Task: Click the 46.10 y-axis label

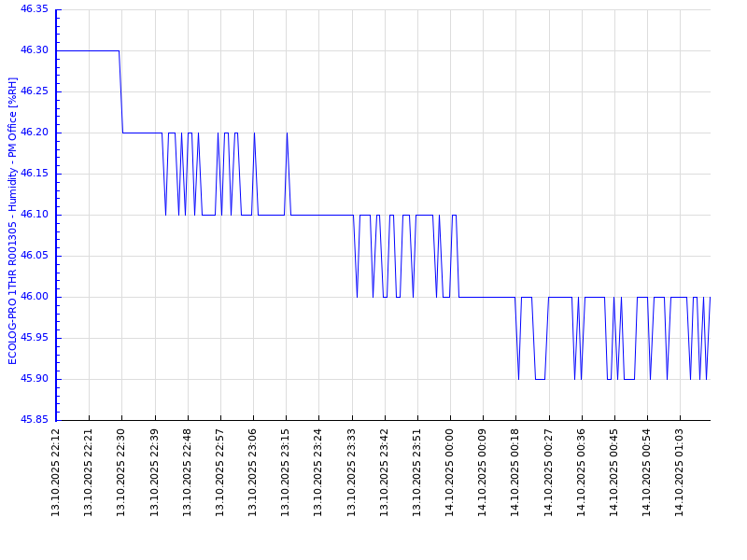Action: pyautogui.click(x=34, y=215)
